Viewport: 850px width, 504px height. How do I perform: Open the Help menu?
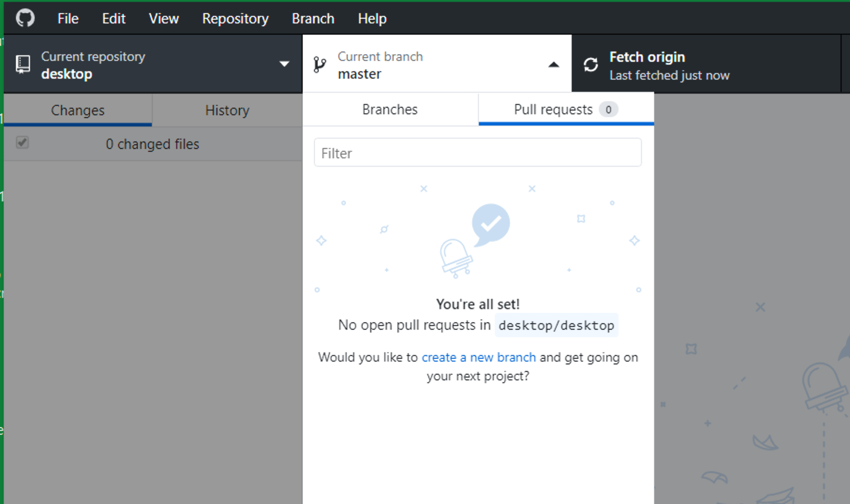372,18
